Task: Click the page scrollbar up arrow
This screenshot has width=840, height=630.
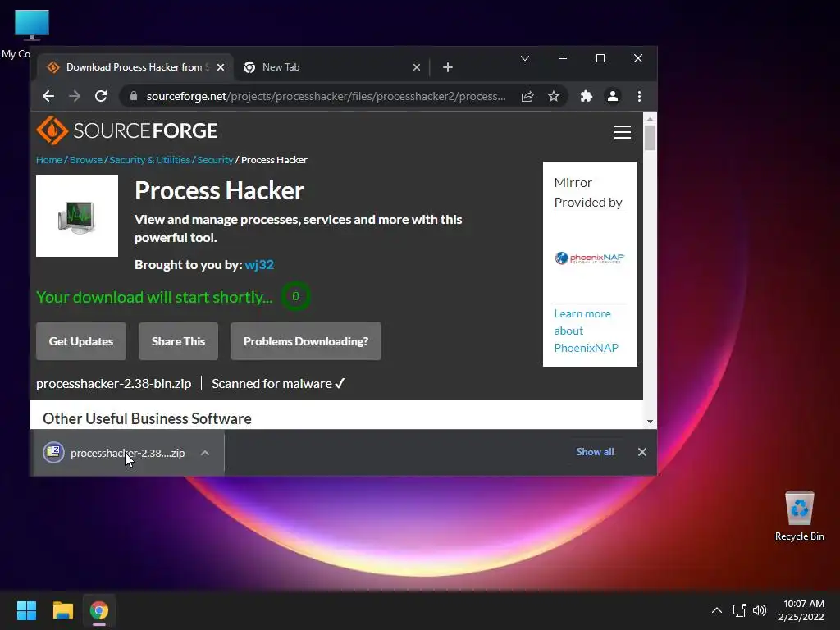Action: coord(650,118)
